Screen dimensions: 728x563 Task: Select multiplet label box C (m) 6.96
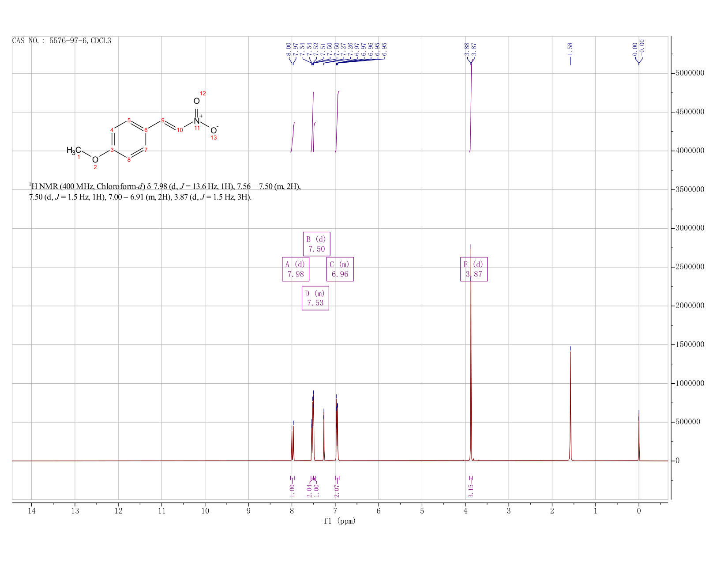340,269
